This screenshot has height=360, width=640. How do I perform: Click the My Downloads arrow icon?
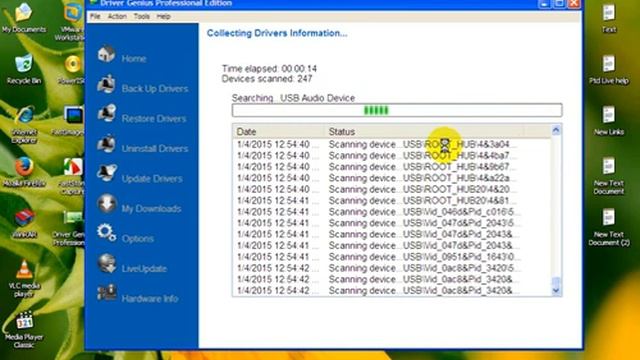(x=107, y=204)
